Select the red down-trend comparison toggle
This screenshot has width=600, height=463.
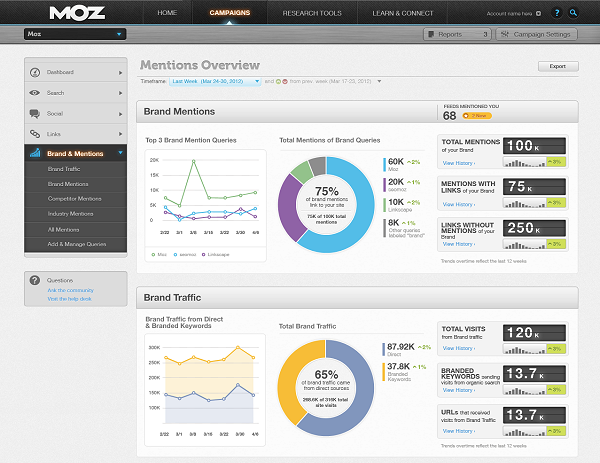coord(285,80)
